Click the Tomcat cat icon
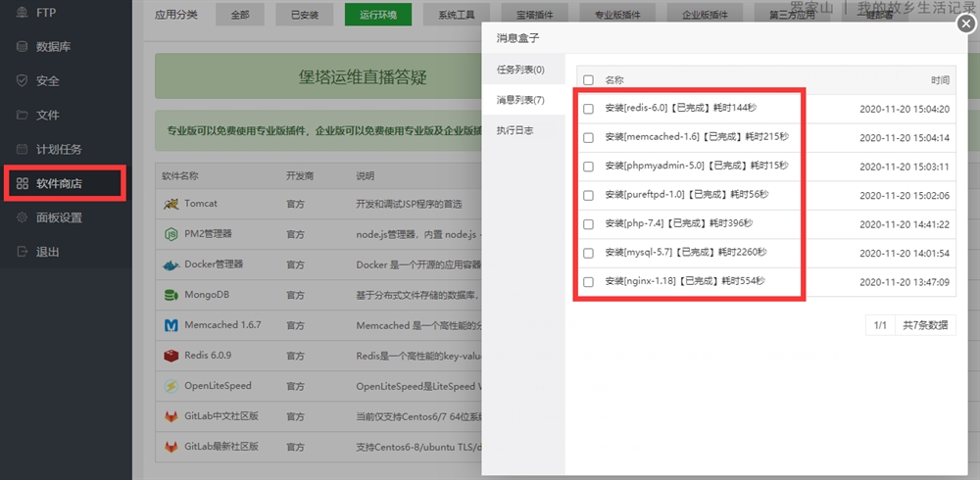 point(171,204)
